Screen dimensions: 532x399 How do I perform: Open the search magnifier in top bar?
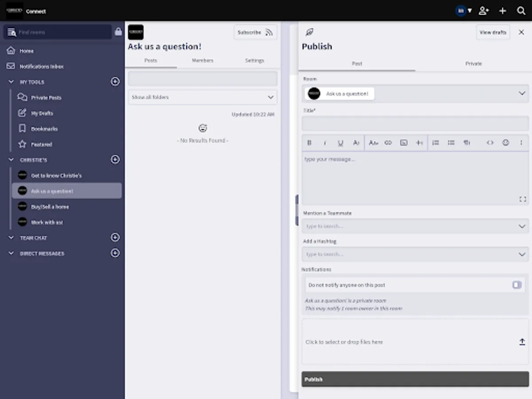click(521, 11)
